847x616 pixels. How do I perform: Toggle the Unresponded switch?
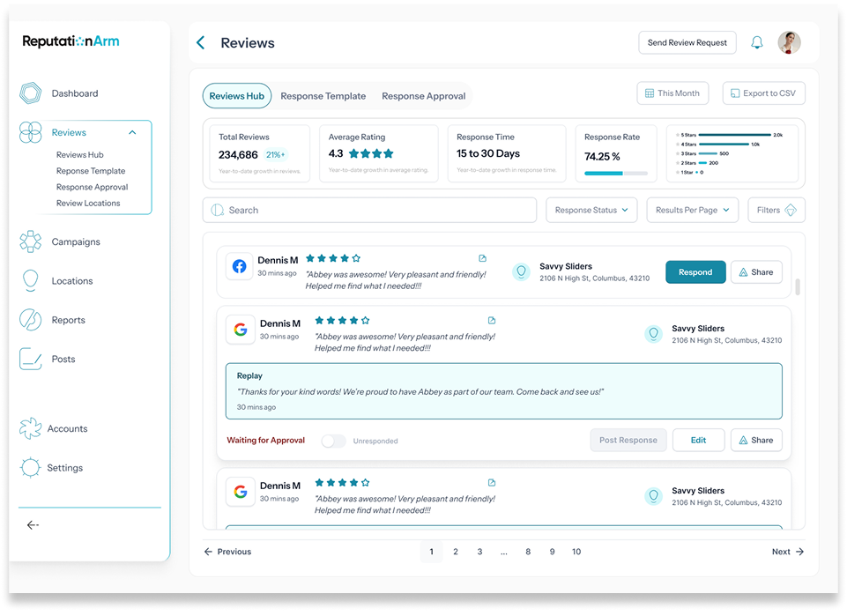(333, 441)
